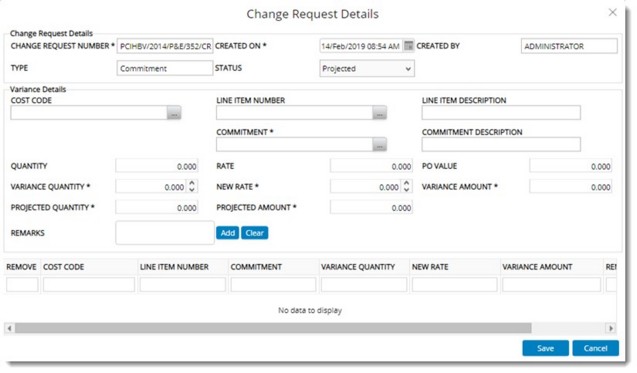Focus the New Rate input

pyautogui.click(x=366, y=187)
